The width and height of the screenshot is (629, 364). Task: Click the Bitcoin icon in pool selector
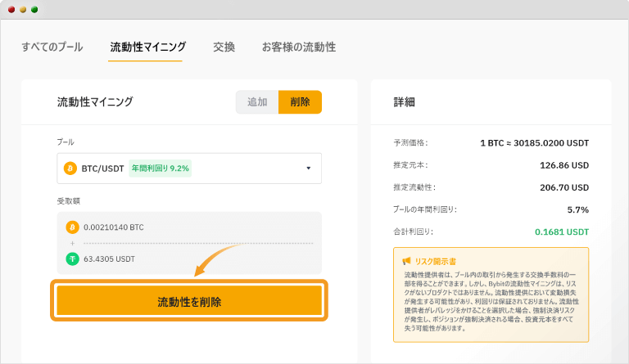pyautogui.click(x=70, y=169)
